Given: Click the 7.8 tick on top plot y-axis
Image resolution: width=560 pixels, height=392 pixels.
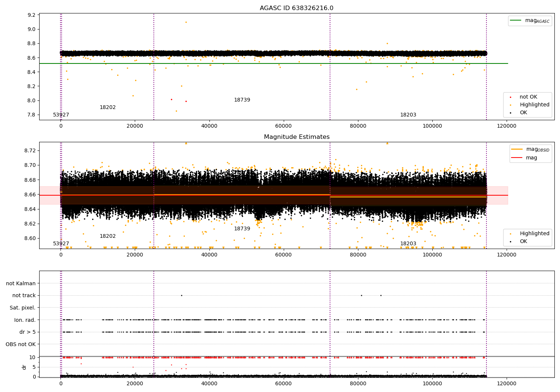Looking at the screenshot, I should click(32, 115).
